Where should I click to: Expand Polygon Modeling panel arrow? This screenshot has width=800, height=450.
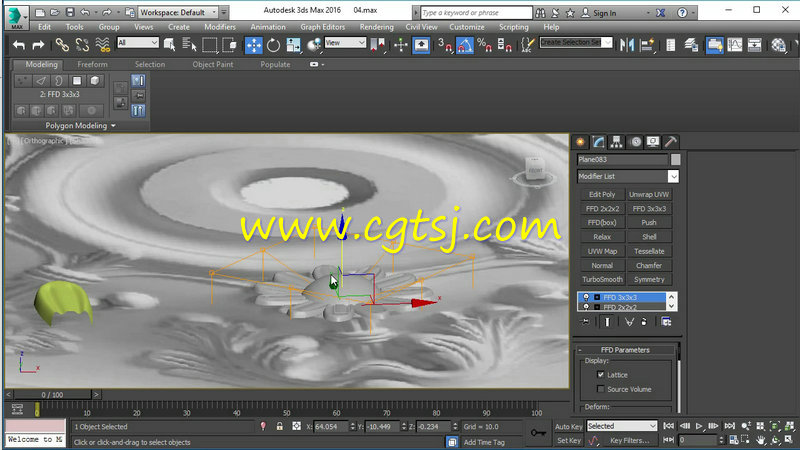113,126
